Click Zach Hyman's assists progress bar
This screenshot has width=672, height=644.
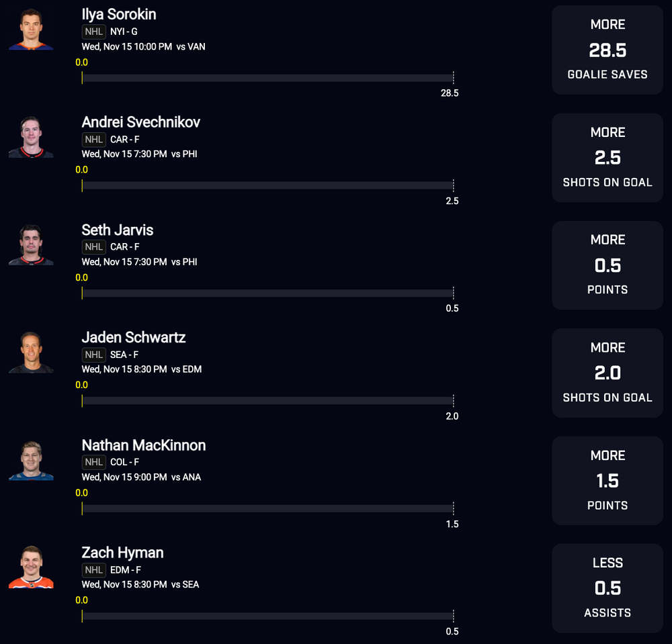[x=267, y=616]
